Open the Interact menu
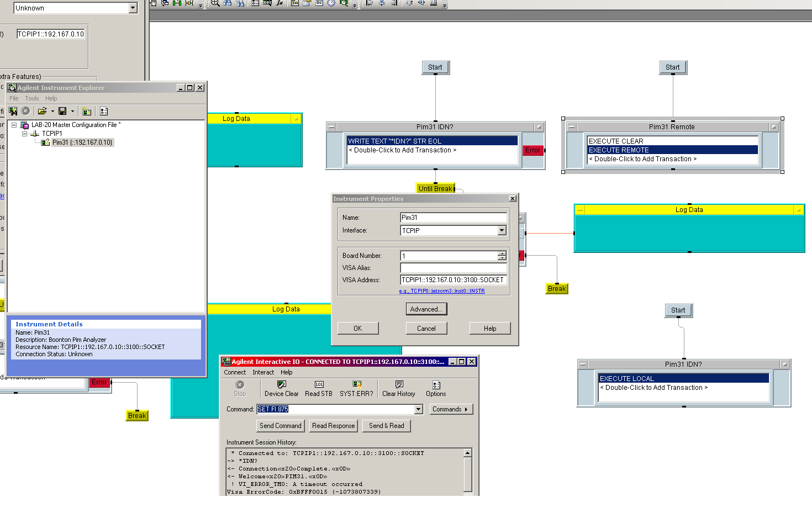Screen dimensions: 812x518 click(x=263, y=372)
